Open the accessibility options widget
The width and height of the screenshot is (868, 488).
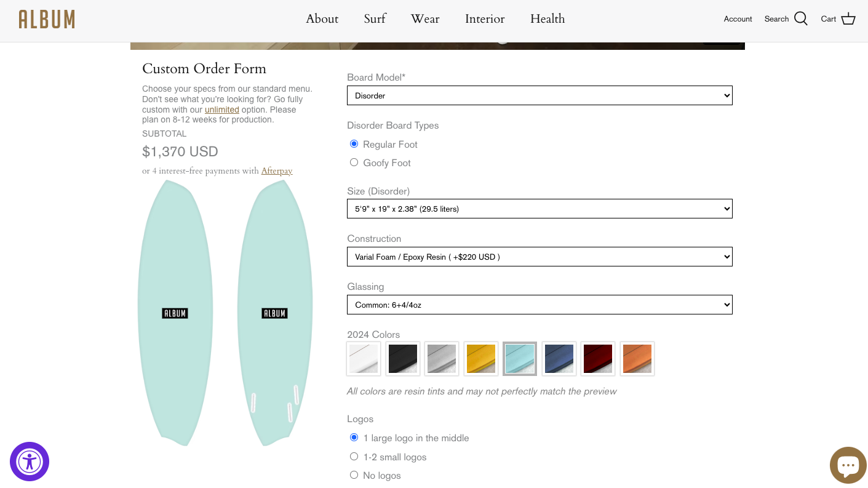(x=30, y=462)
